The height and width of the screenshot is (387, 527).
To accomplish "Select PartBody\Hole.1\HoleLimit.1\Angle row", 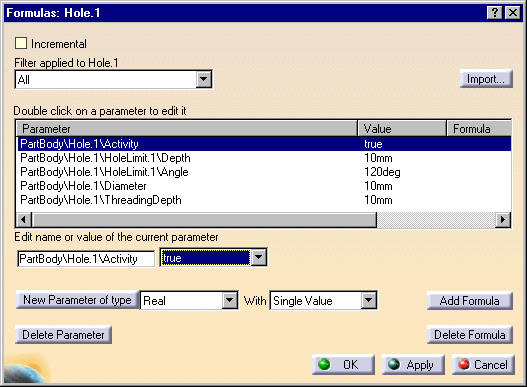I will [x=264, y=172].
